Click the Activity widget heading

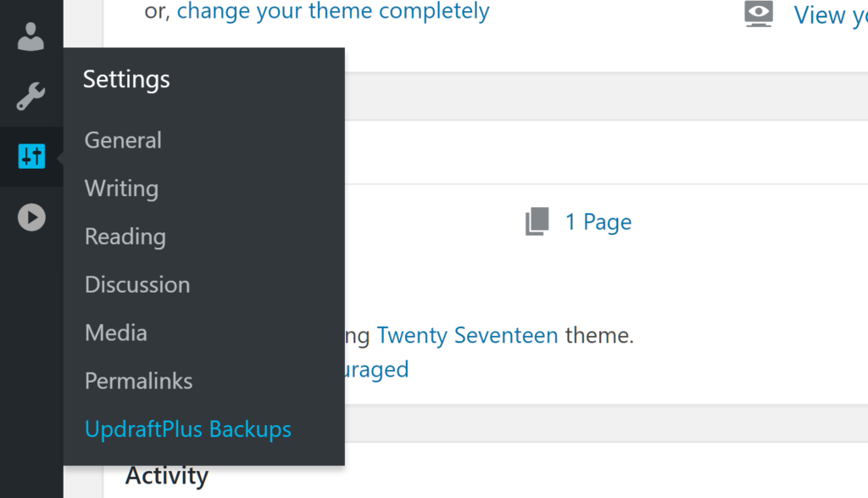pos(166,476)
